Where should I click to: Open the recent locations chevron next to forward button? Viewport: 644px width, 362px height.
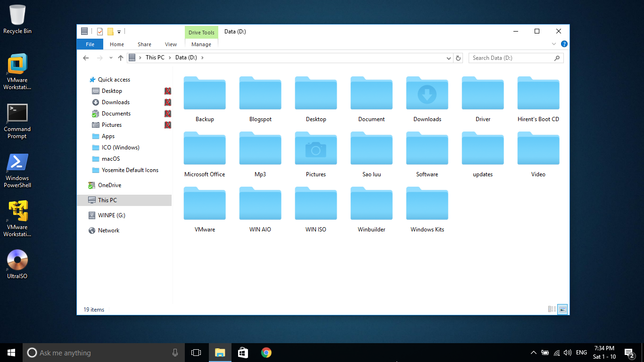[x=111, y=58]
